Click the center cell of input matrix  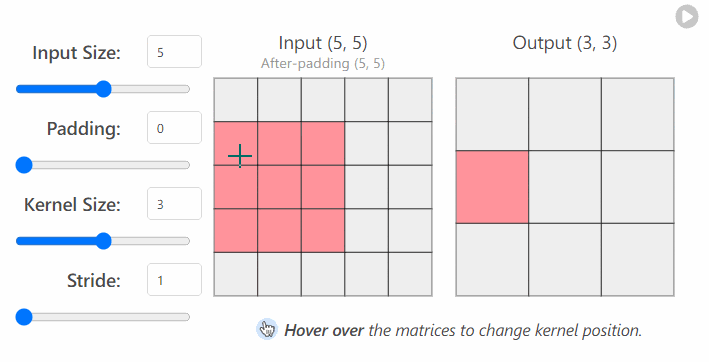pyautogui.click(x=323, y=187)
